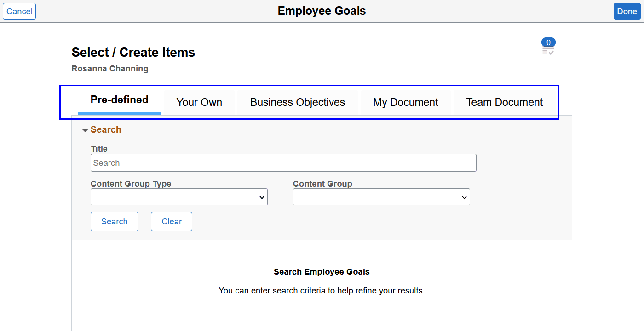The width and height of the screenshot is (644, 334).
Task: Return to the Pre-defined tab
Action: point(119,99)
